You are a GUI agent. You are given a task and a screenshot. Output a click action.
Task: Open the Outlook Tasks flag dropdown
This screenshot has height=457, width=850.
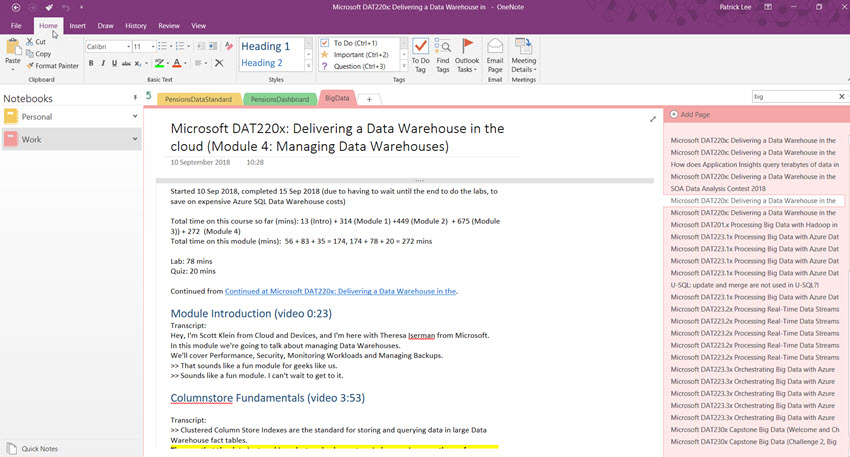467,55
